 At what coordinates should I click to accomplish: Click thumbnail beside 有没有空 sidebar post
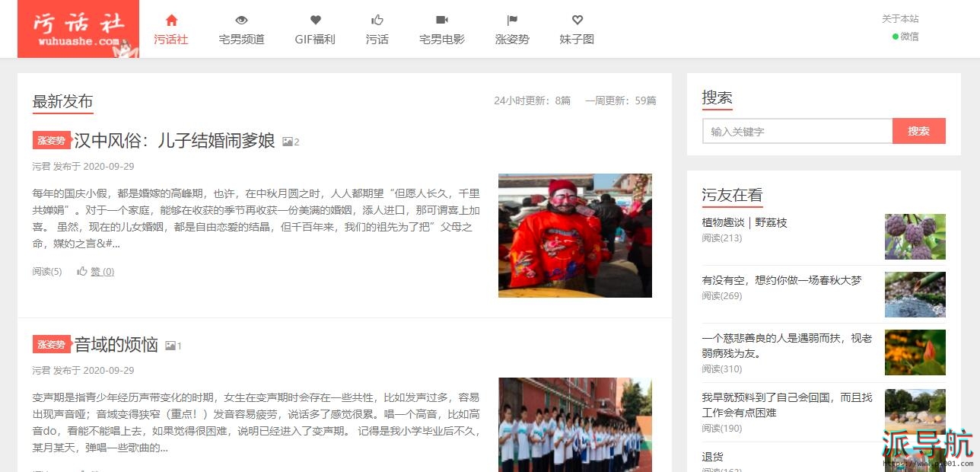point(915,295)
